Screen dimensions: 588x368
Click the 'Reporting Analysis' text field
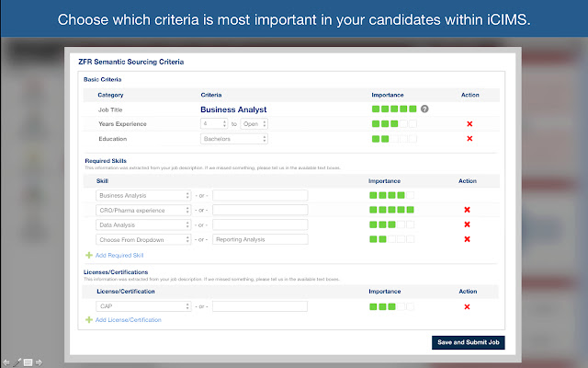(260, 239)
